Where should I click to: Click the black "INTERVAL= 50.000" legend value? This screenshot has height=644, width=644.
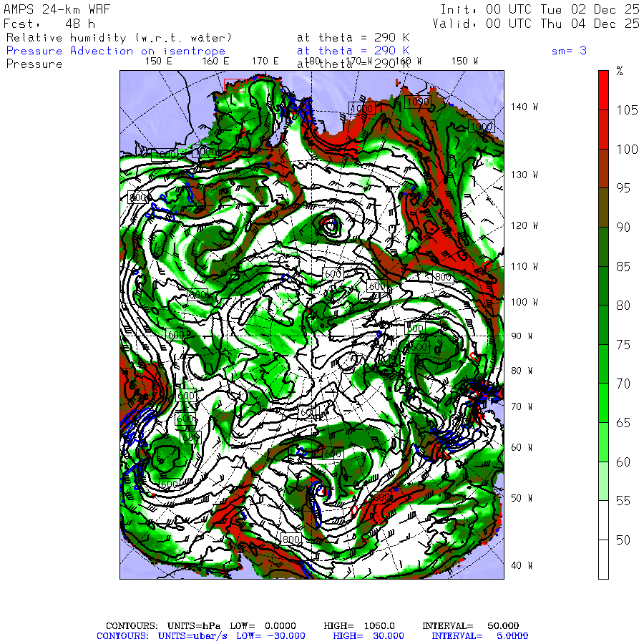pyautogui.click(x=471, y=626)
